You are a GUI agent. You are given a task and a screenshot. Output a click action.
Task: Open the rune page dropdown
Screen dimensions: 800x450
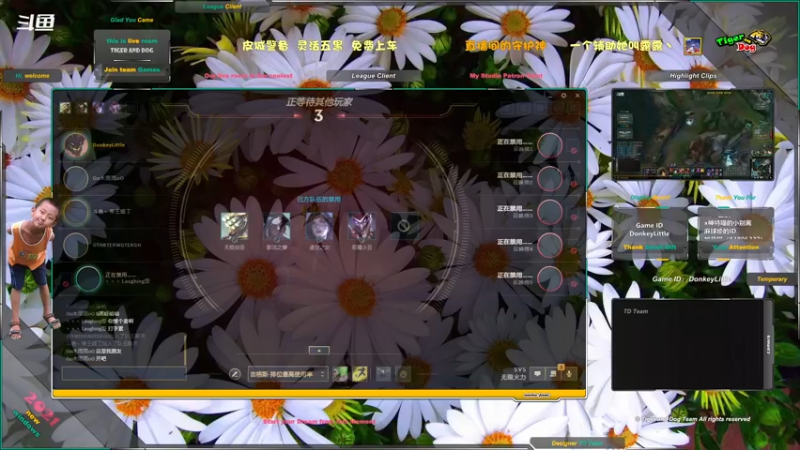(x=287, y=374)
